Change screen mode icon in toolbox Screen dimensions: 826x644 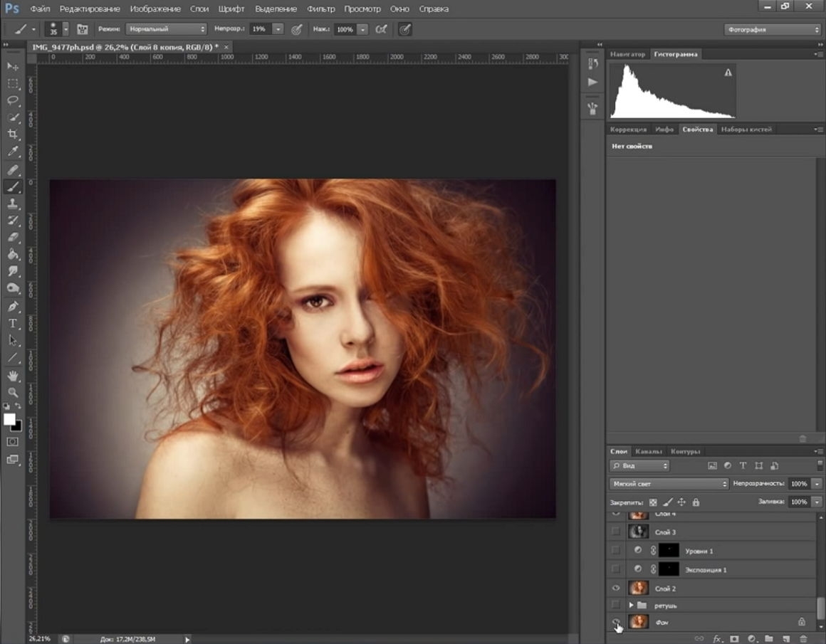pos(13,459)
